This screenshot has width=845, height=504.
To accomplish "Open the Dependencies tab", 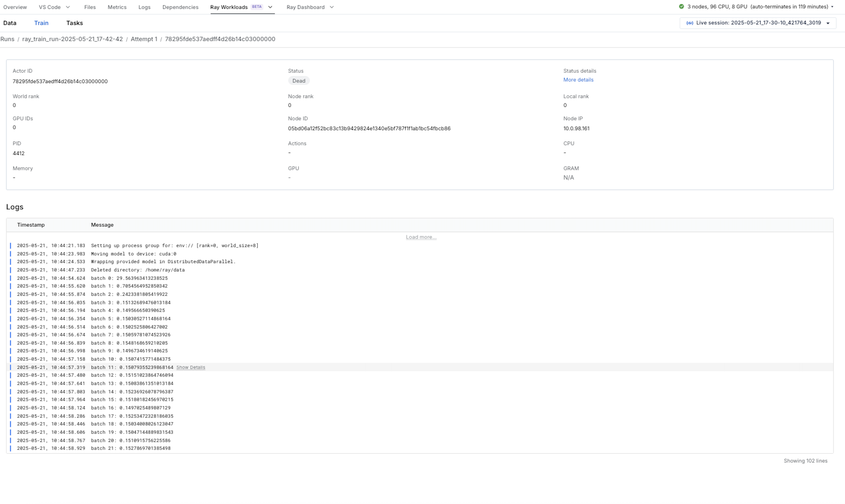I will 180,7.
